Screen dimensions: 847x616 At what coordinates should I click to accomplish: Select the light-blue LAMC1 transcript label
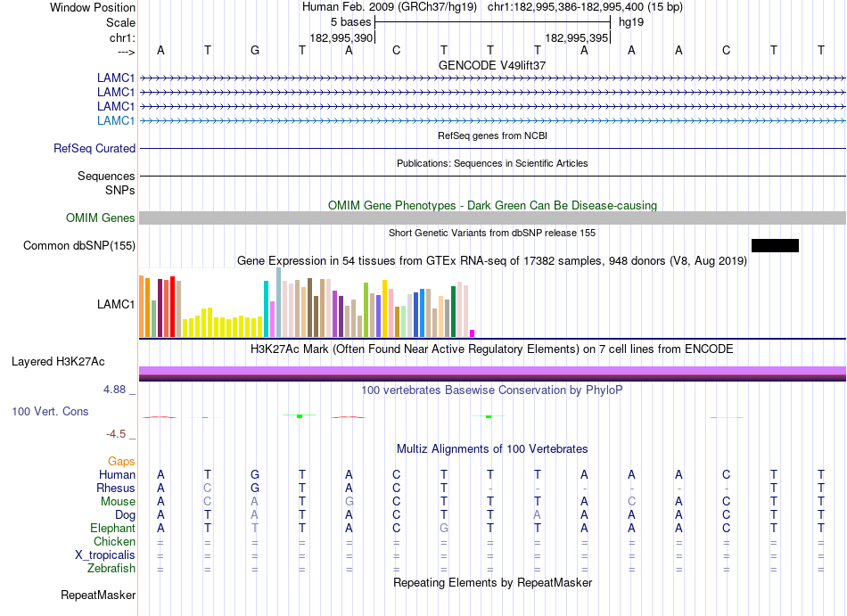[116, 120]
